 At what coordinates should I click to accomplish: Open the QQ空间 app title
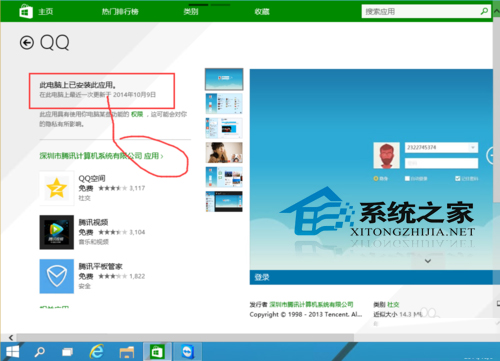(x=92, y=178)
